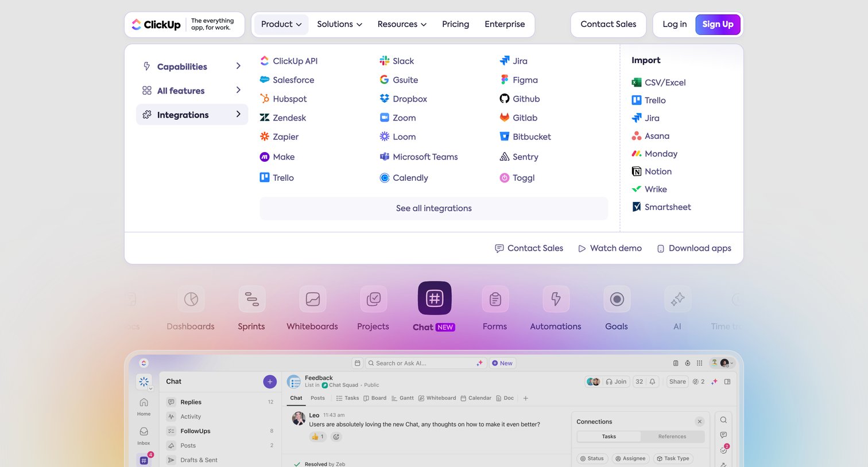Expand the Solutions menu dropdown
The height and width of the screenshot is (467, 868).
[339, 24]
